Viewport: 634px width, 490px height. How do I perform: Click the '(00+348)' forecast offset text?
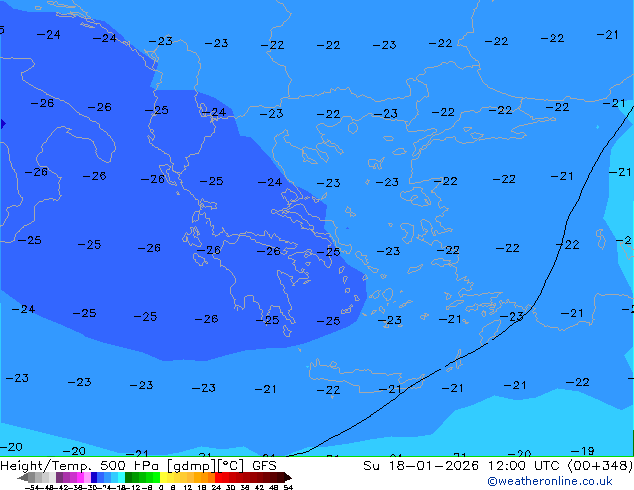click(x=601, y=465)
